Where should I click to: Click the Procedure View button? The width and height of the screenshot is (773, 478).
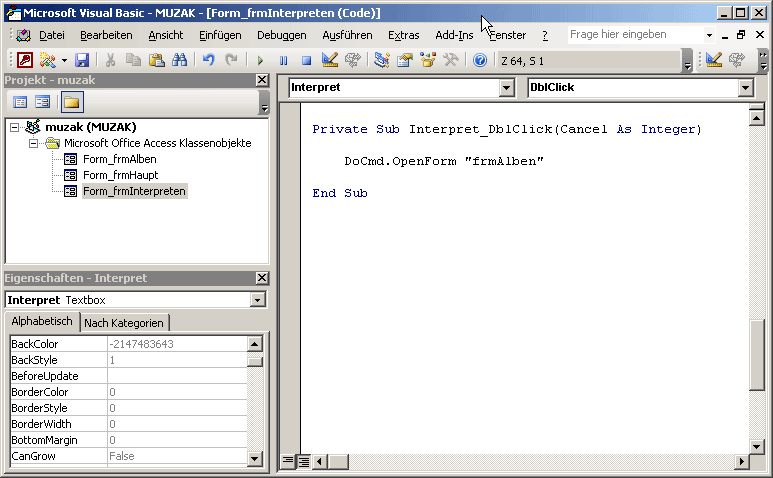[x=287, y=462]
